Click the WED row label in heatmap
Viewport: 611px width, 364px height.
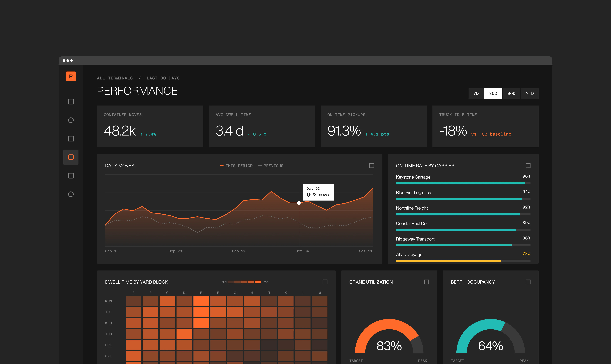point(108,323)
